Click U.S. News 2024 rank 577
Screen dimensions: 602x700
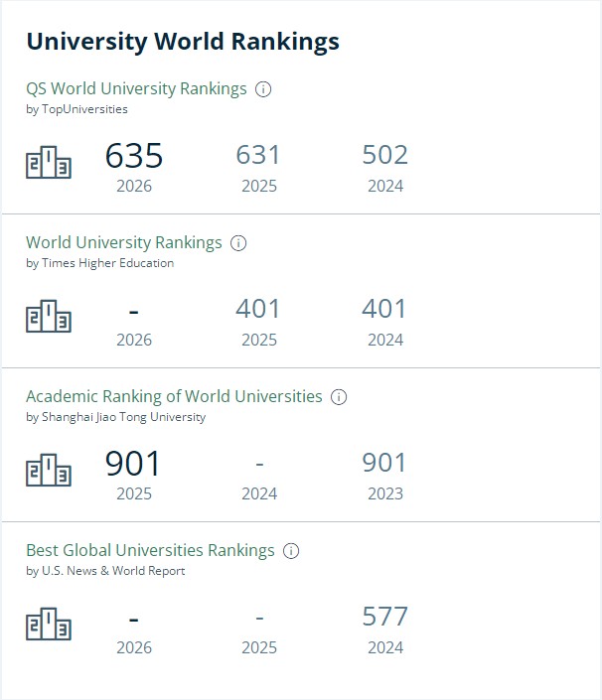[x=385, y=617]
